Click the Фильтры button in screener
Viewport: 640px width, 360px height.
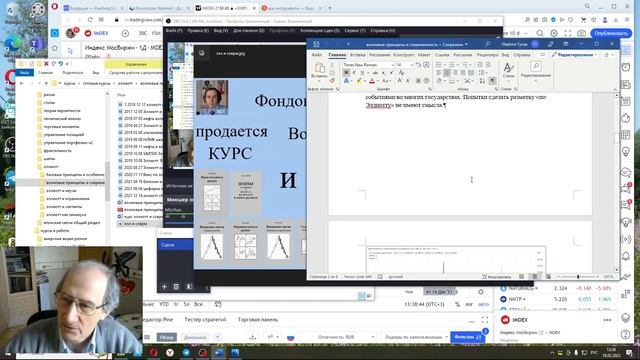coord(467,337)
